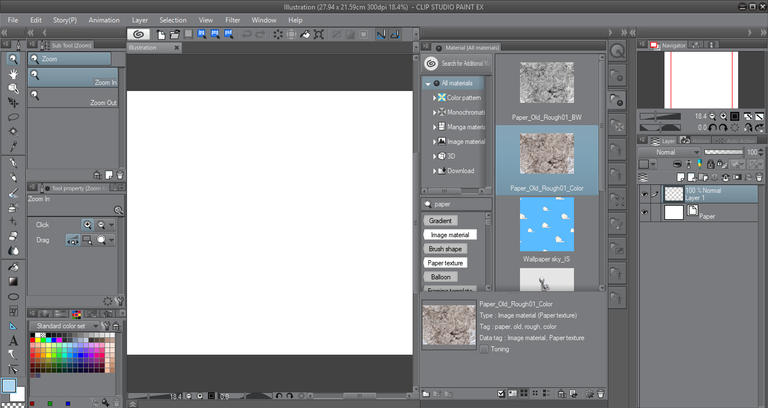The width and height of the screenshot is (768, 408).
Task: Select the Text tool
Action: tap(13, 340)
